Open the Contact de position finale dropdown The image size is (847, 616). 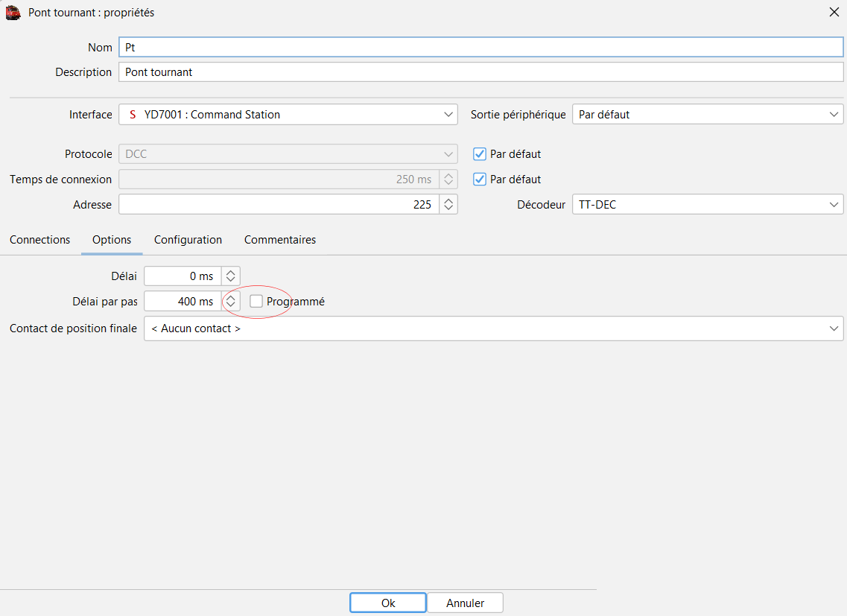494,328
